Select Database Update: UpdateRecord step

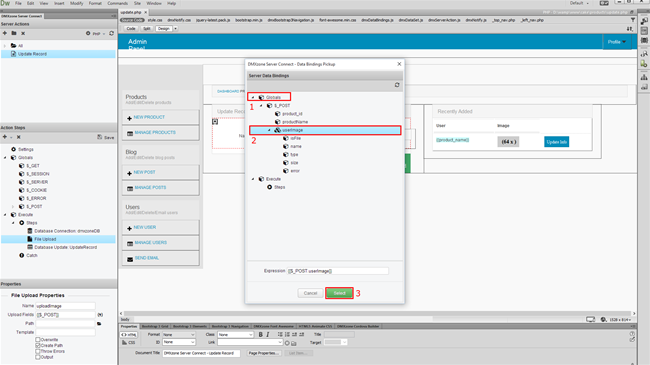coord(65,247)
